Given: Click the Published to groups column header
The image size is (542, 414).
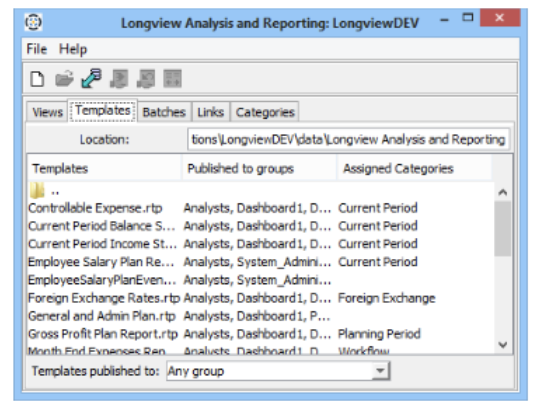Looking at the screenshot, I should click(259, 169).
